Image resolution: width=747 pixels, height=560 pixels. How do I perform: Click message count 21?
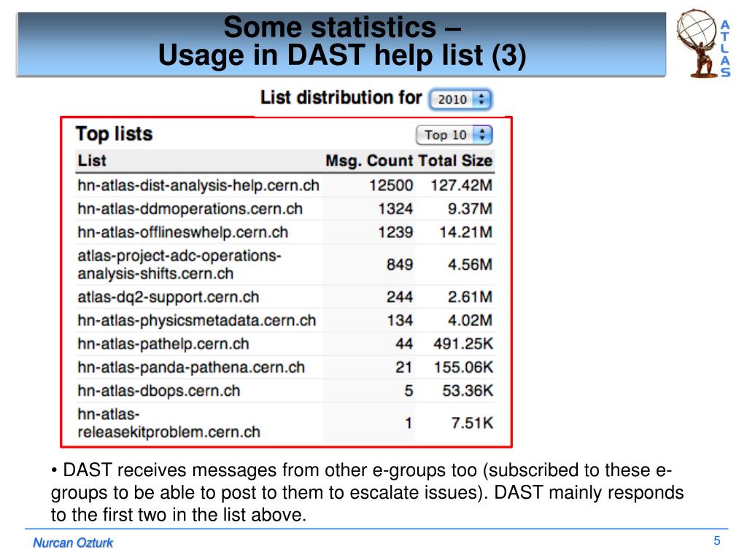point(403,367)
